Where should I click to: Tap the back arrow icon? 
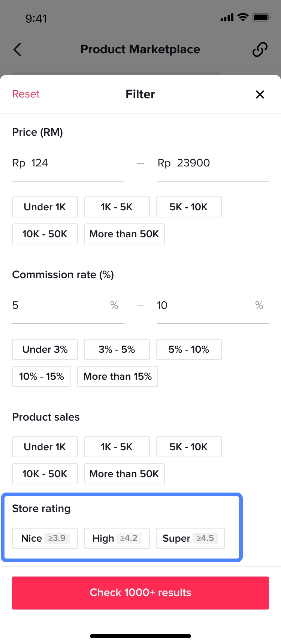17,49
